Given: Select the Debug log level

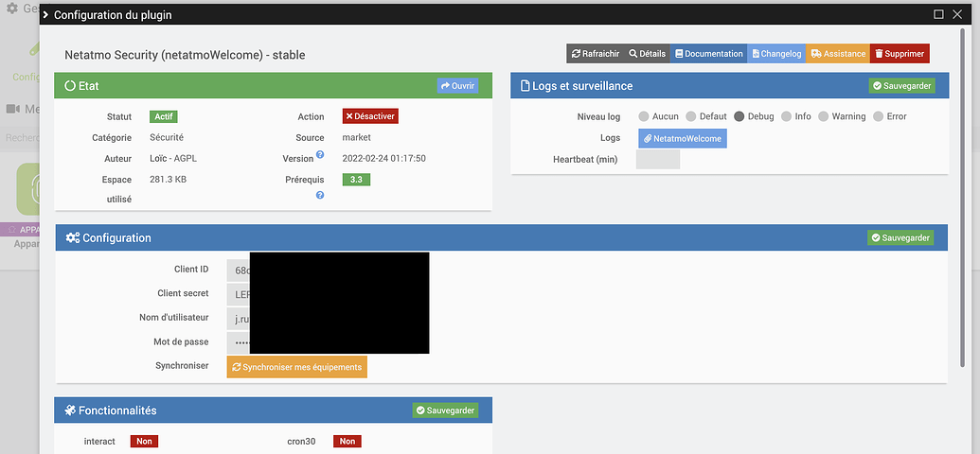Looking at the screenshot, I should (739, 116).
